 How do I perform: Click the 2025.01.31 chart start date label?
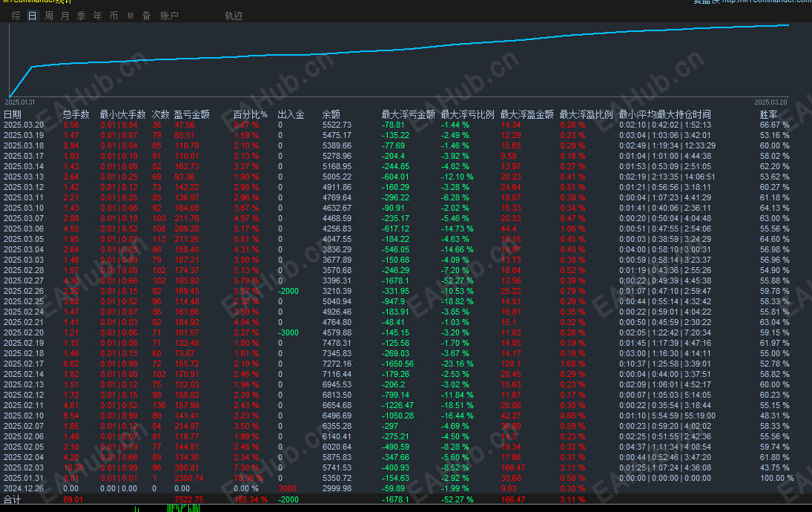(20, 102)
